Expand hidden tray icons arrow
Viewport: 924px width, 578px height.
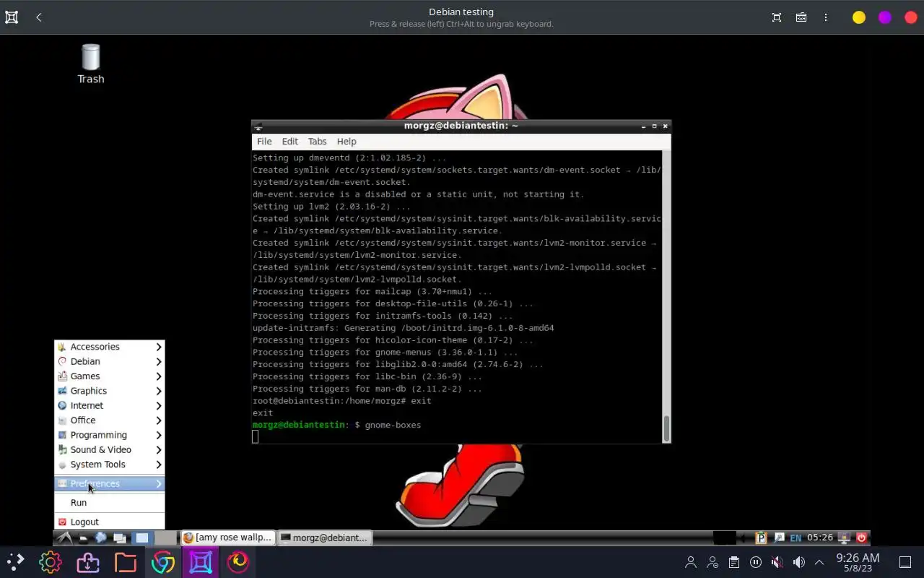[819, 562]
